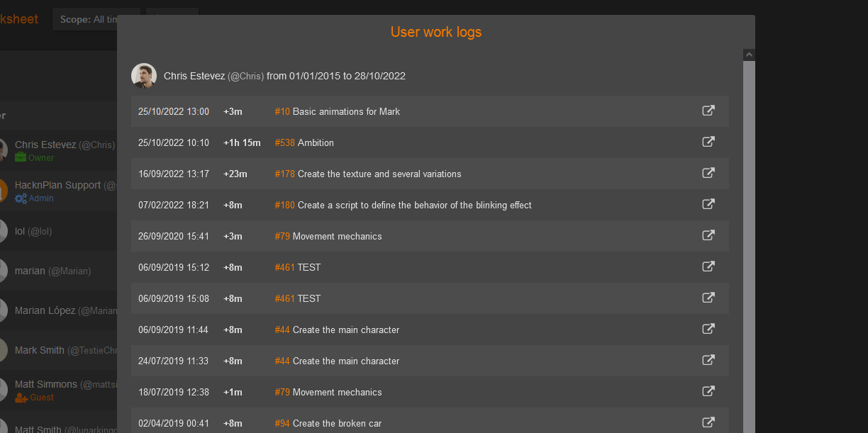Open task #178 Create the texture link

coord(367,174)
